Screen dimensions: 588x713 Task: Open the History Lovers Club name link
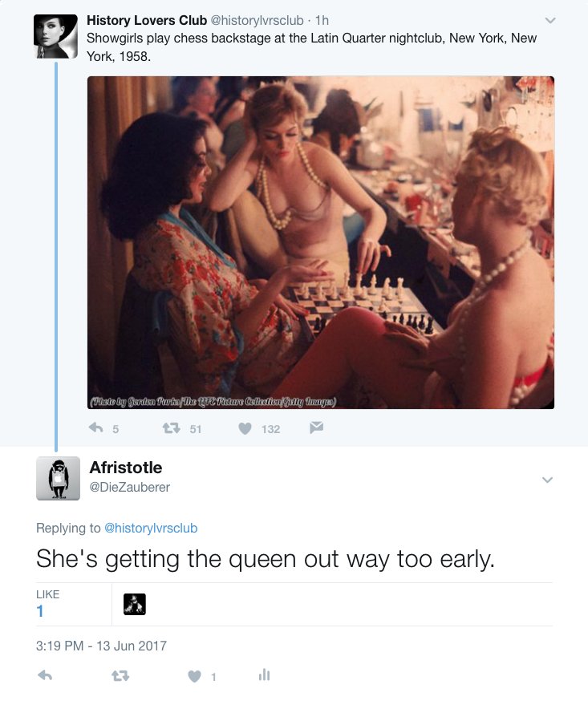tap(146, 20)
